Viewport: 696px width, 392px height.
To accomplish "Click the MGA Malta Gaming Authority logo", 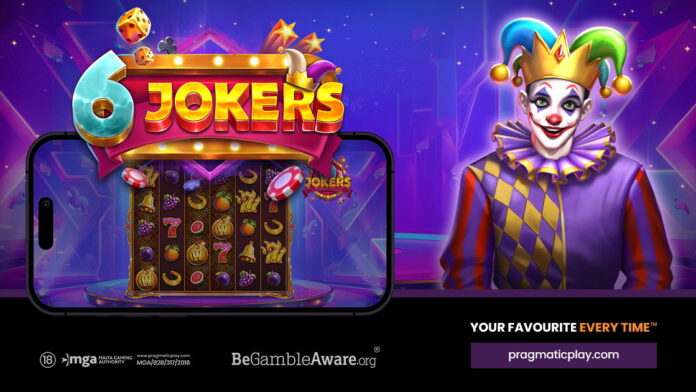I will click(x=97, y=360).
